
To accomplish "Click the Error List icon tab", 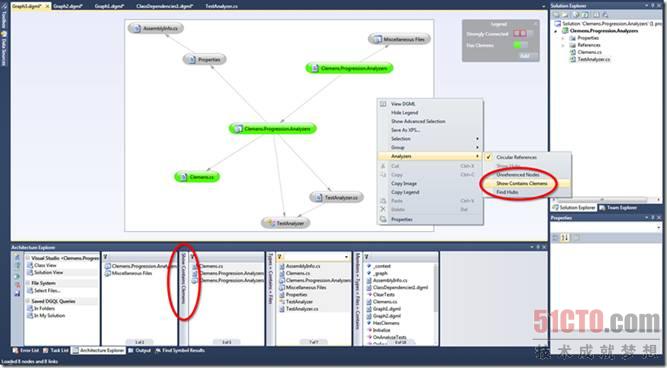I will [25, 351].
